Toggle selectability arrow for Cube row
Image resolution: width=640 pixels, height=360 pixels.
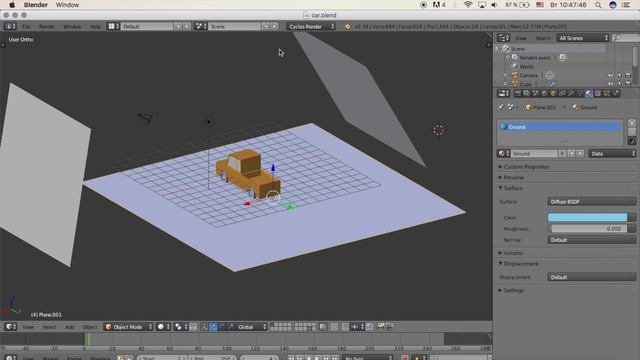click(619, 84)
